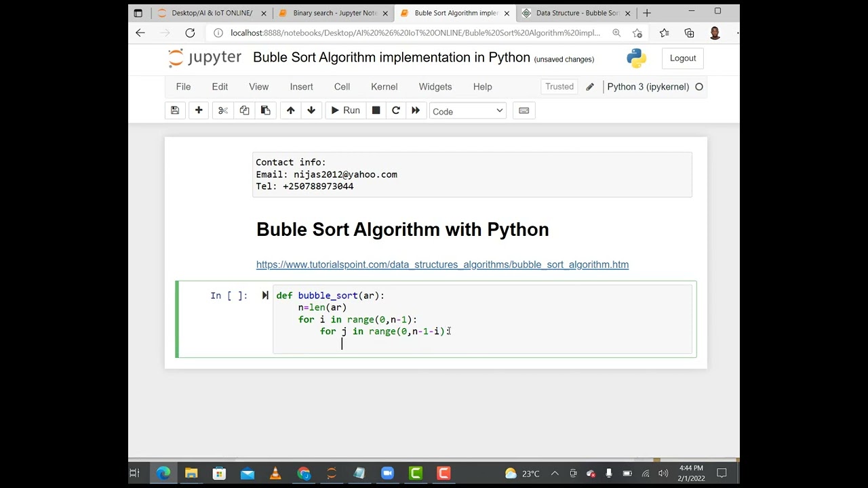Refresh the current page
This screenshot has height=488, width=868.
pyautogui.click(x=190, y=33)
